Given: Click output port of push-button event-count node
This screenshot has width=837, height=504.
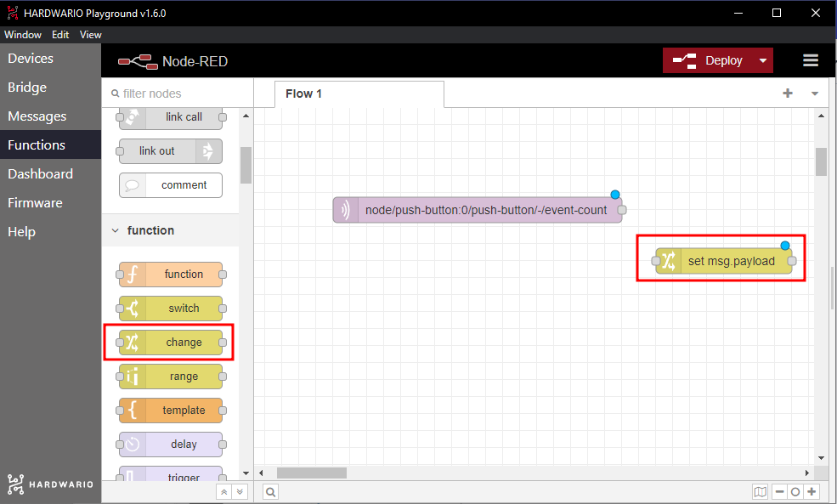Looking at the screenshot, I should pos(622,210).
